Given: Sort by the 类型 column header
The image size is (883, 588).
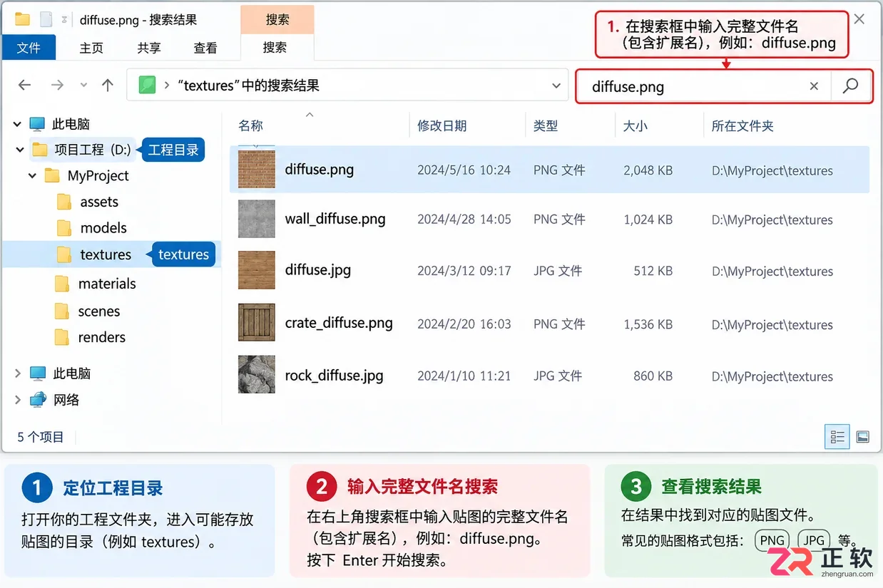Looking at the screenshot, I should click(x=546, y=125).
